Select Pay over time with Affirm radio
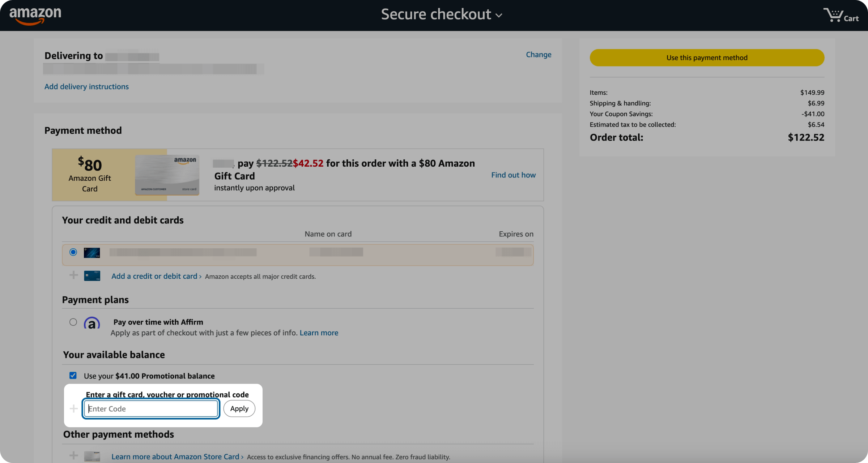868x463 pixels. click(x=73, y=322)
